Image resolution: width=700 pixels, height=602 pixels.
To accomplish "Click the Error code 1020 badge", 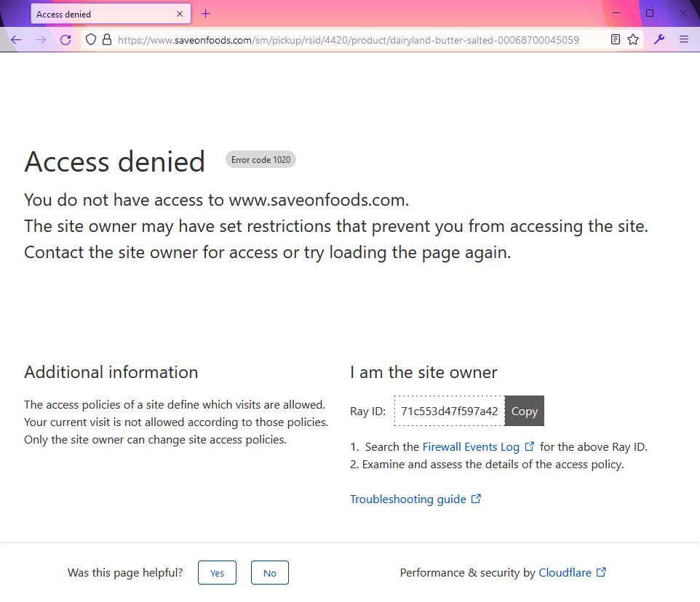I will (260, 160).
